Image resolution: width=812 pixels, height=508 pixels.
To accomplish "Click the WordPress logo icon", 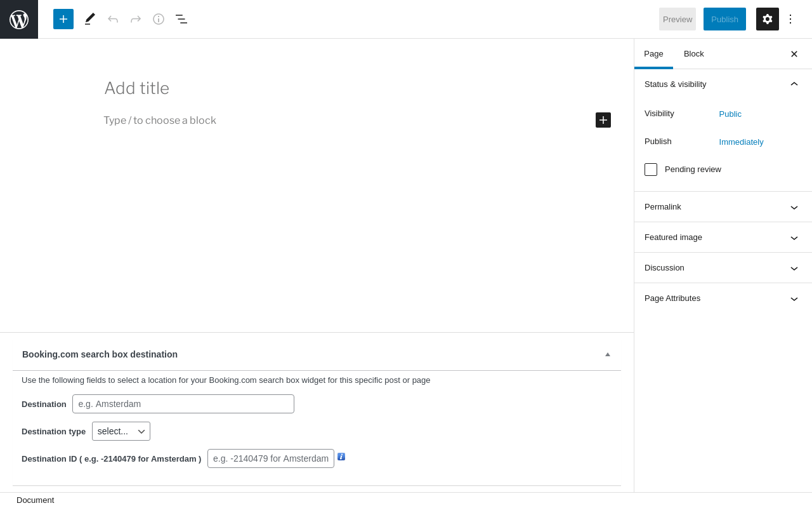I will tap(19, 19).
